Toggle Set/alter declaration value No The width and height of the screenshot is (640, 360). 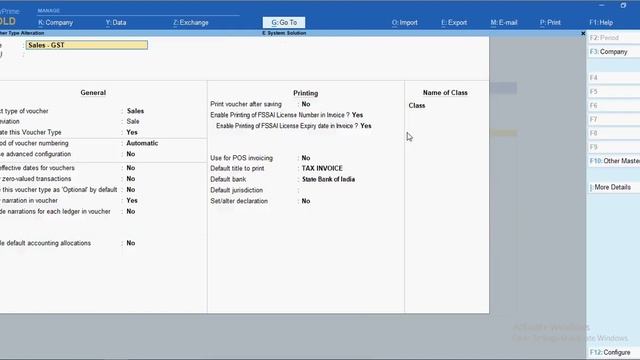pos(306,201)
